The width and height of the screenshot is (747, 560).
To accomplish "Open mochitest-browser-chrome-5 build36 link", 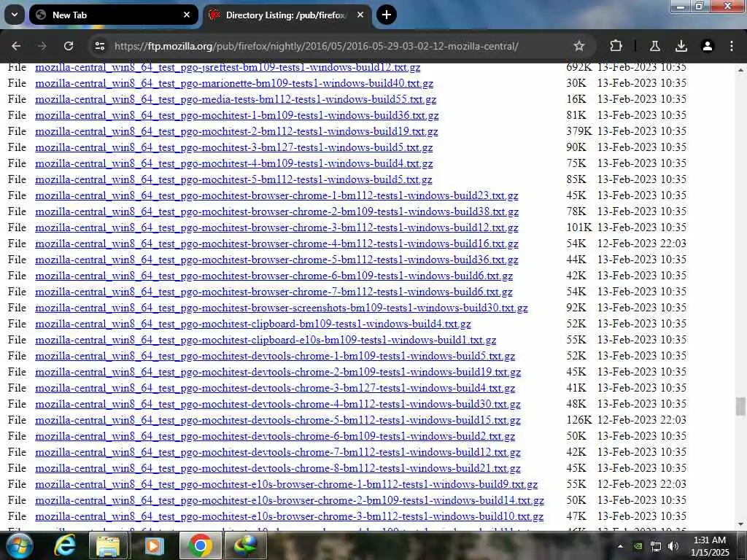I will click(276, 260).
